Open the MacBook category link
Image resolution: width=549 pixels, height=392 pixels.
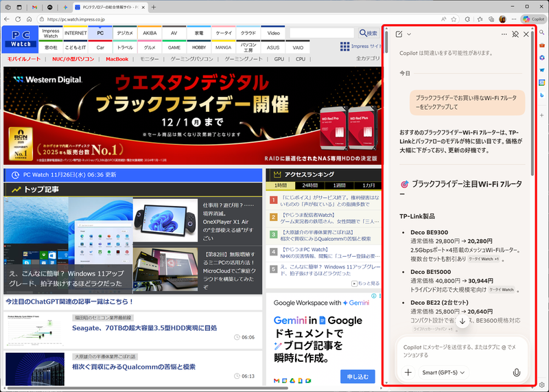[117, 59]
